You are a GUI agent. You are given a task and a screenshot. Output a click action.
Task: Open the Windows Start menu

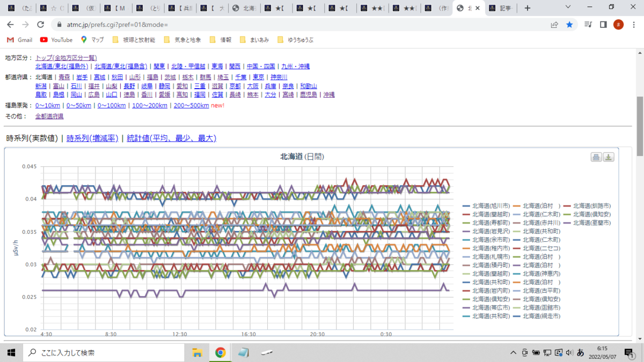11,352
